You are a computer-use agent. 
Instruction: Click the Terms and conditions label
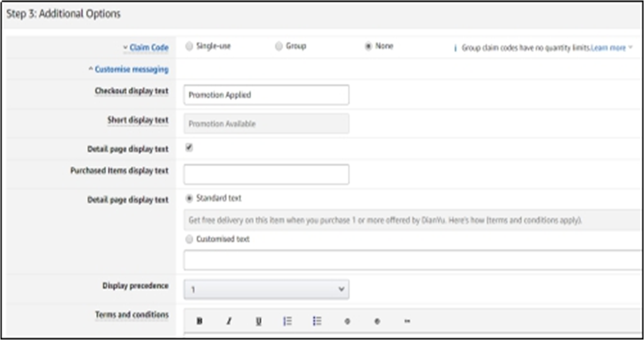point(132,315)
